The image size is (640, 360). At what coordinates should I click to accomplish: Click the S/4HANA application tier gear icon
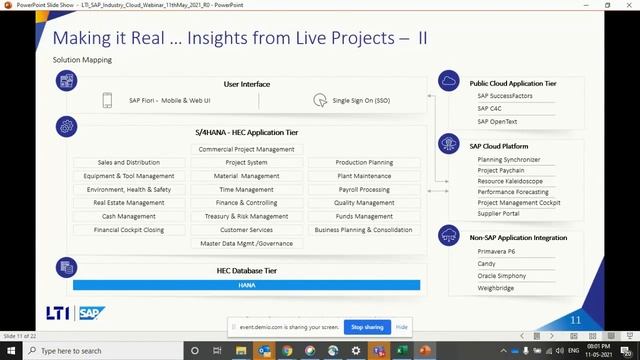tap(67, 127)
